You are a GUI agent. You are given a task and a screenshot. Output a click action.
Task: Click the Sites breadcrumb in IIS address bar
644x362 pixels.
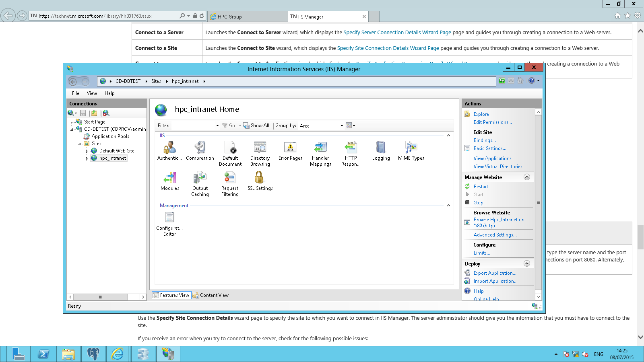click(156, 81)
